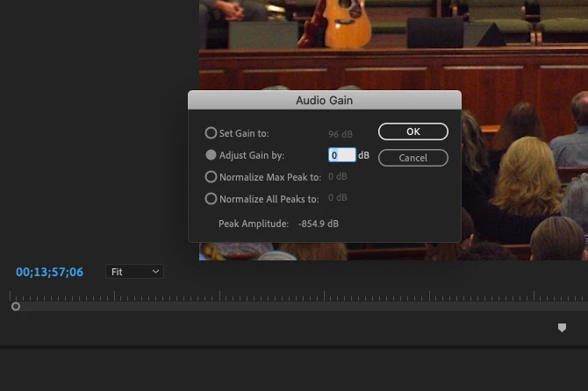Choose Normalize All Peaks to option
The width and height of the screenshot is (588, 391).
point(211,198)
